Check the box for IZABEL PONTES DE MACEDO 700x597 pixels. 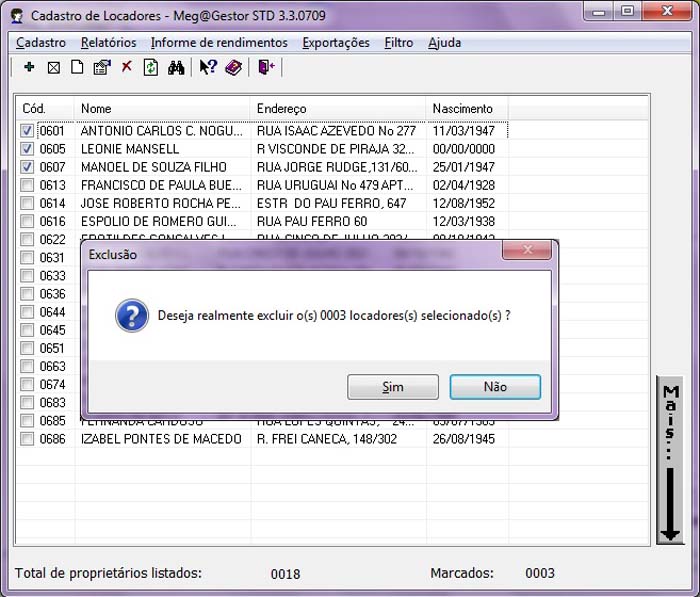[x=27, y=439]
